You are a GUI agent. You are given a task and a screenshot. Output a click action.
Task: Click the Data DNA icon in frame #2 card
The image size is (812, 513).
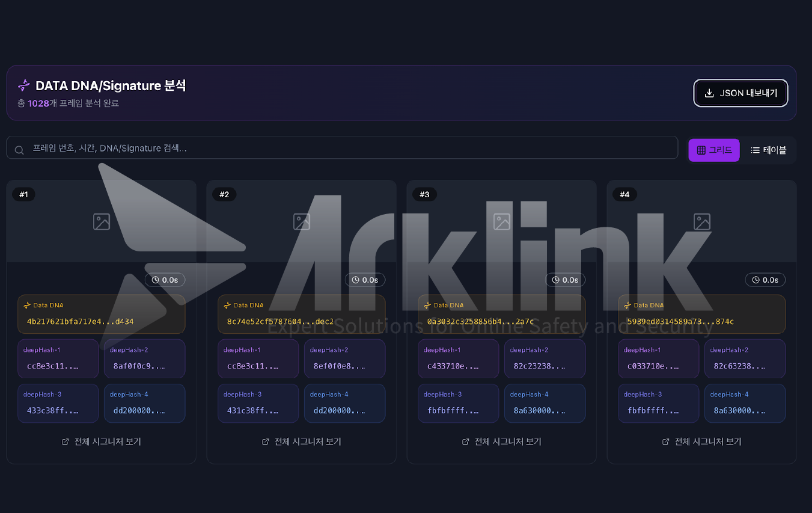click(227, 306)
